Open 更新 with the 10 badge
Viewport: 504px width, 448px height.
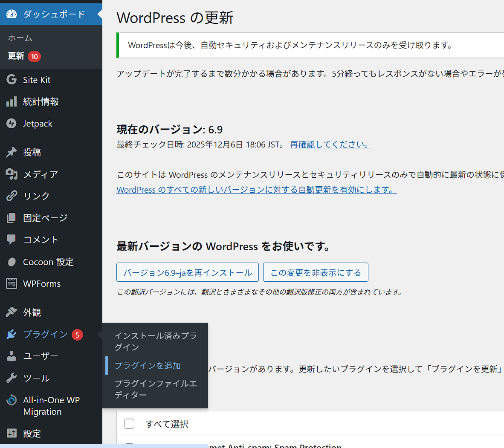[16, 56]
